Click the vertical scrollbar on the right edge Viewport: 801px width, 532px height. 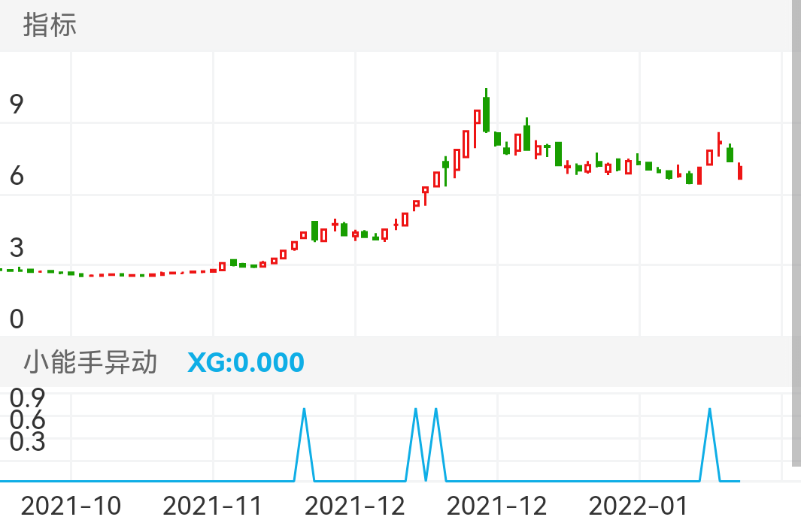796,233
